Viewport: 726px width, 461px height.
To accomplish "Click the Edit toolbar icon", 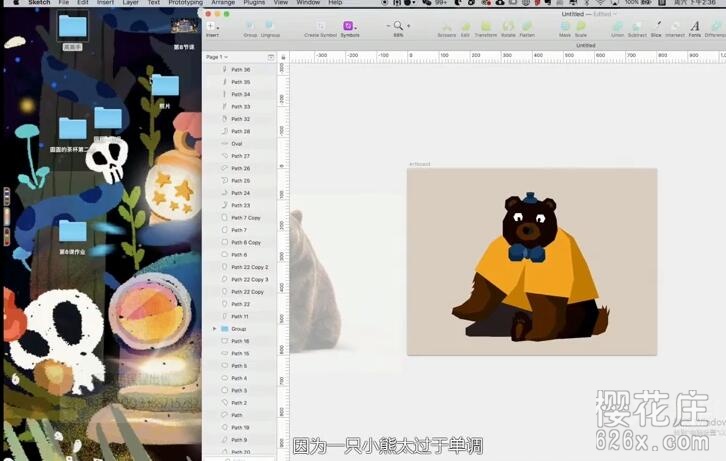I will [466, 27].
